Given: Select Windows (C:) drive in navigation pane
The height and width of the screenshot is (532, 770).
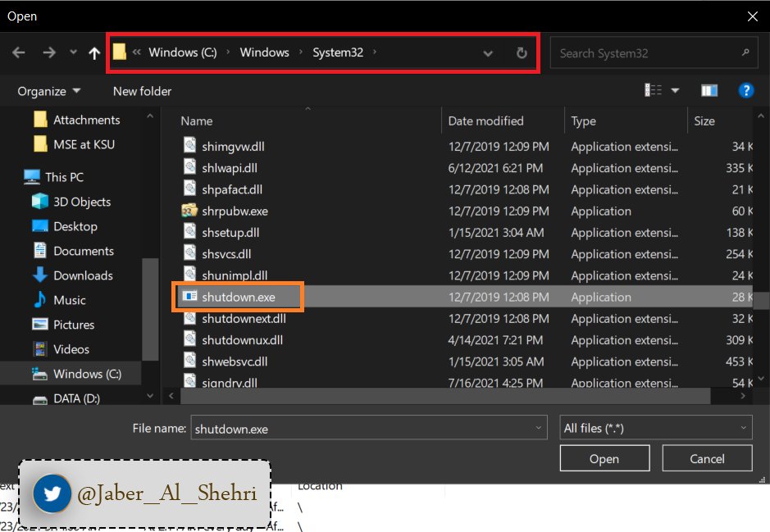Looking at the screenshot, I should pos(76,374).
